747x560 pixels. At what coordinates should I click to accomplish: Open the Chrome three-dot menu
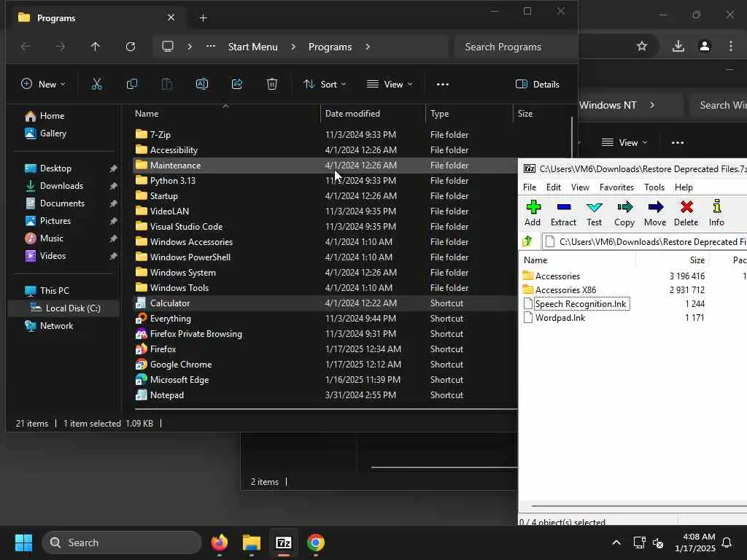(731, 46)
